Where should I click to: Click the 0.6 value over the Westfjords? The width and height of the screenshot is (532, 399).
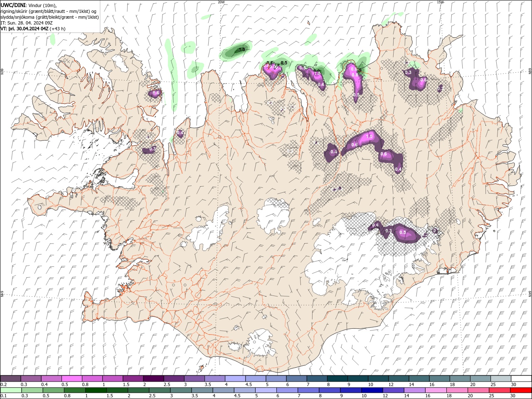click(x=156, y=93)
